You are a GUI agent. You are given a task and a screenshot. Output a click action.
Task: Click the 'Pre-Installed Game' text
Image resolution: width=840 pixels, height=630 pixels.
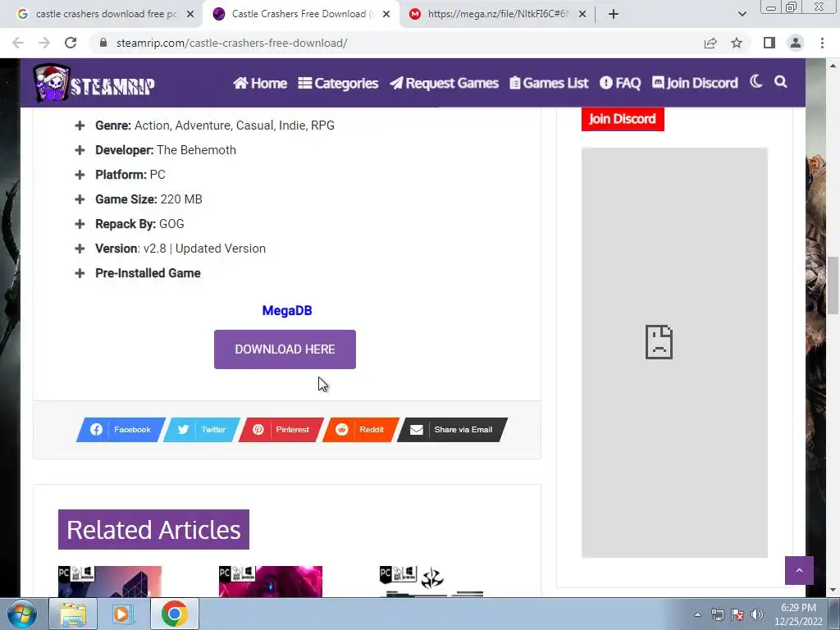tap(148, 273)
